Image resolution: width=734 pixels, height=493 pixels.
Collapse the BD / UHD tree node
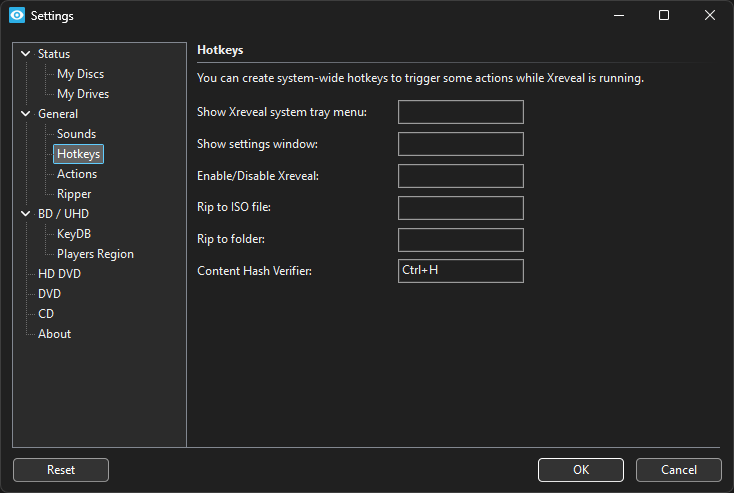tap(26, 213)
